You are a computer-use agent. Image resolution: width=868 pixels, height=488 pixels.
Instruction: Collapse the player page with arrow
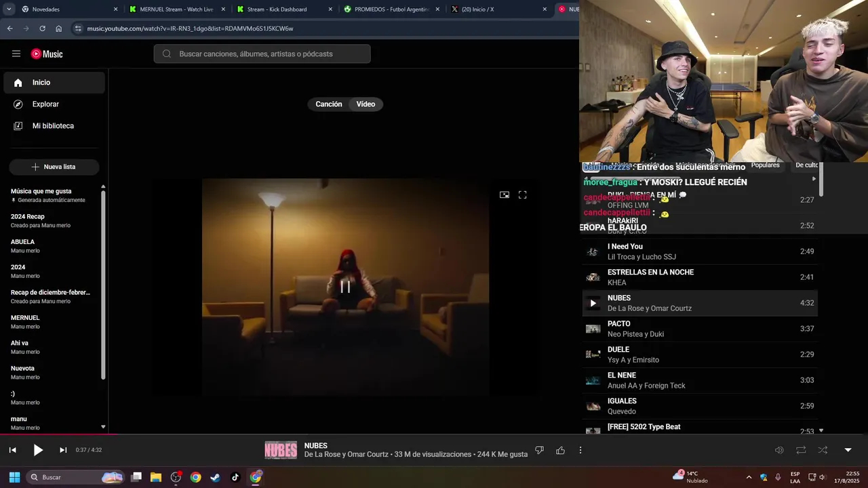[x=848, y=450]
